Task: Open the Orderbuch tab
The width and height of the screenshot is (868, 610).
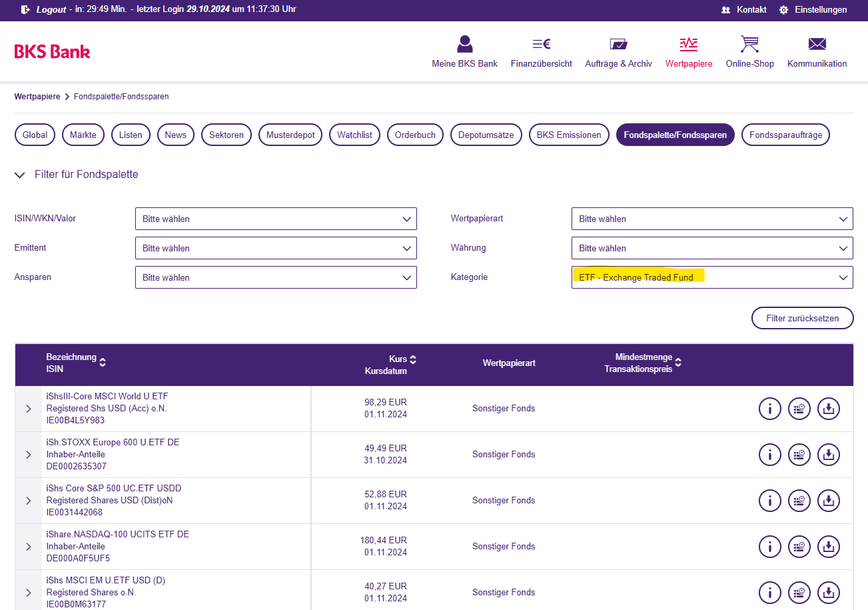Action: pos(415,135)
